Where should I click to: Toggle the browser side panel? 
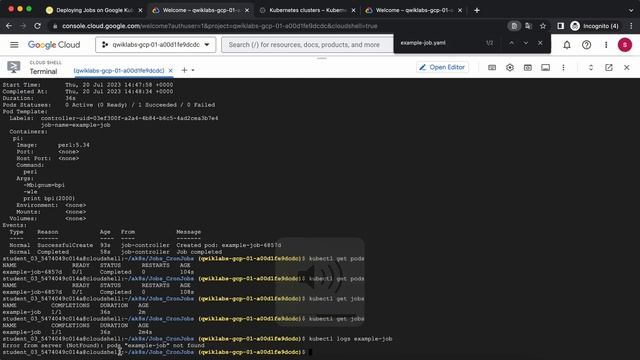pos(560,26)
